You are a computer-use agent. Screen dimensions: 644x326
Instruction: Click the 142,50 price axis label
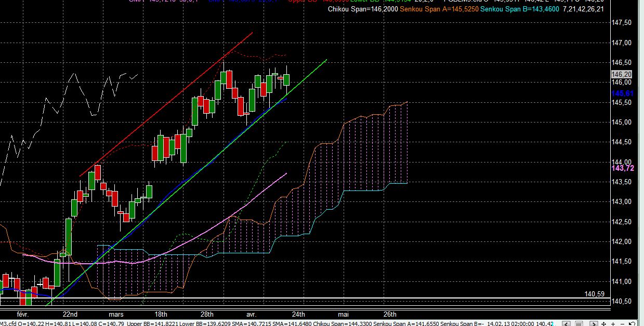coord(622,222)
